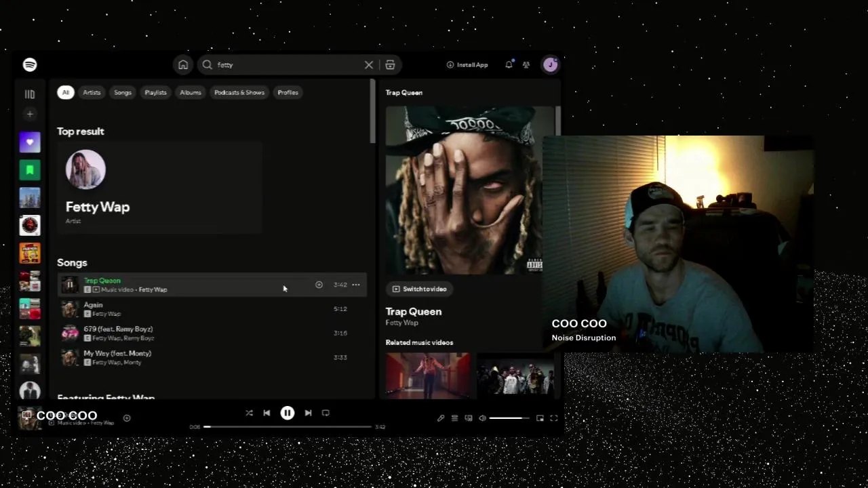This screenshot has height=488, width=868.
Task: Open more options for Trap Queen
Action: tap(356, 285)
